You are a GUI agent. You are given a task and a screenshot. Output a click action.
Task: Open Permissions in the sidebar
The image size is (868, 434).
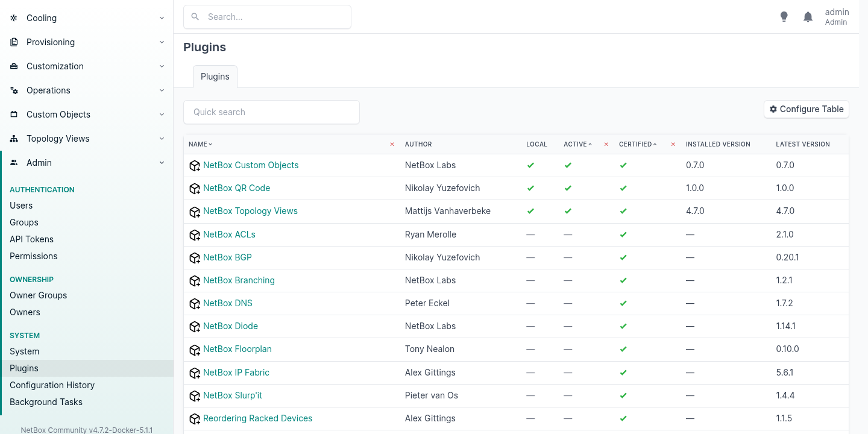point(34,256)
